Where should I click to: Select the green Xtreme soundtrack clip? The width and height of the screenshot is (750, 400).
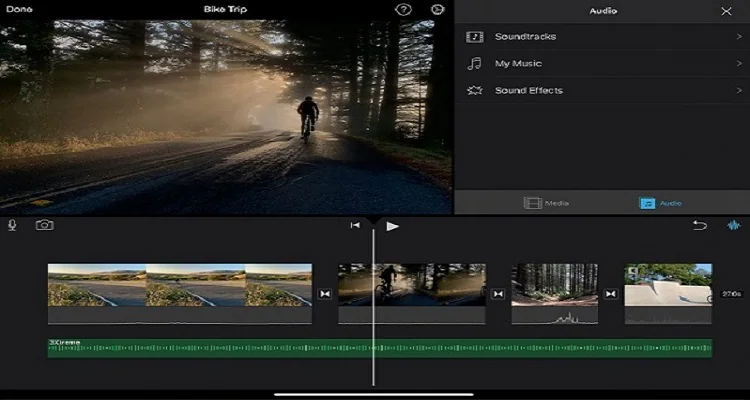tap(380, 348)
